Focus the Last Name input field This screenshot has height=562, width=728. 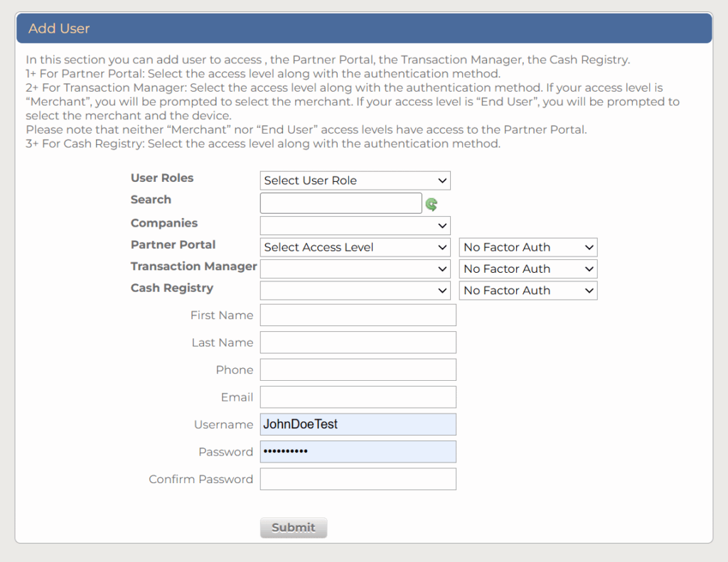pyautogui.click(x=358, y=342)
